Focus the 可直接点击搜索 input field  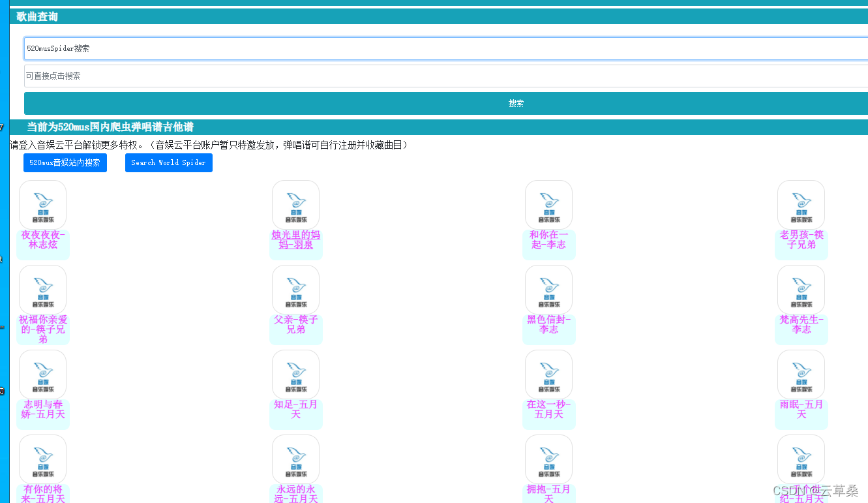[x=446, y=76]
